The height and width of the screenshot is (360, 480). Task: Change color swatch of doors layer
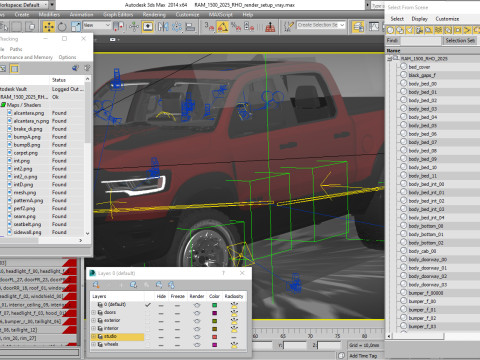click(x=214, y=313)
